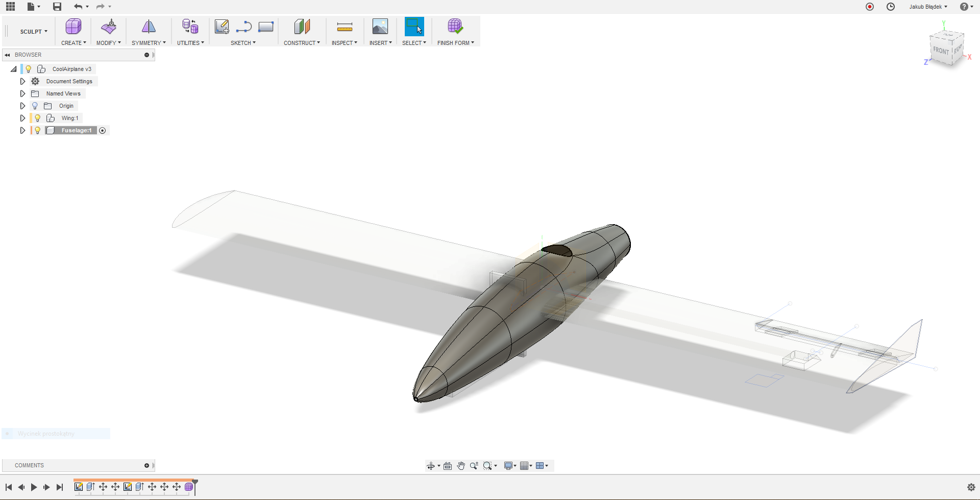Image resolution: width=980 pixels, height=500 pixels.
Task: Click the Zoom Window fit icon
Action: point(487,466)
